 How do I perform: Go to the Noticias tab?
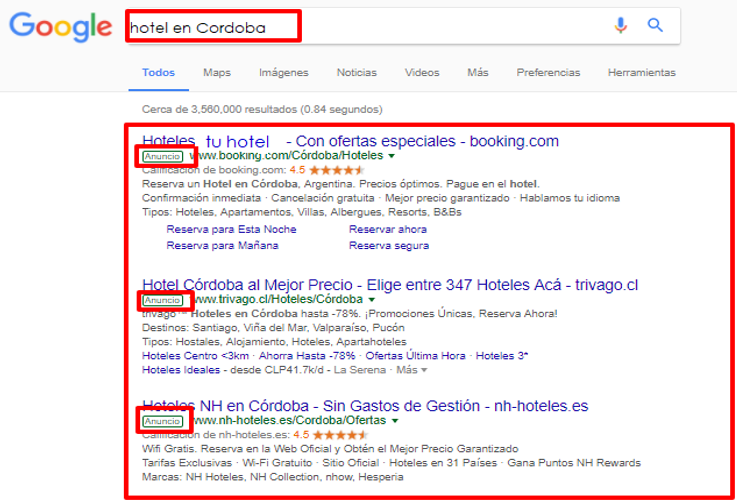pos(357,72)
